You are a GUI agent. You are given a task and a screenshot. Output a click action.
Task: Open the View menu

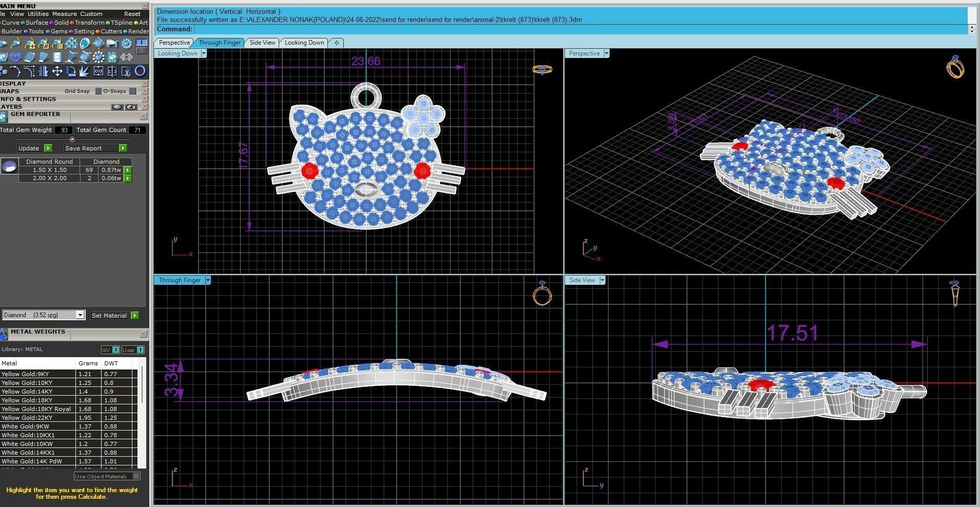point(17,14)
